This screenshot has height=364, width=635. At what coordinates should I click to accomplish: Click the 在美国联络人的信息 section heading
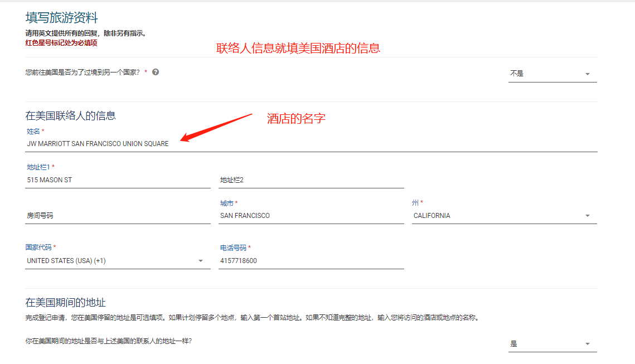pos(70,116)
